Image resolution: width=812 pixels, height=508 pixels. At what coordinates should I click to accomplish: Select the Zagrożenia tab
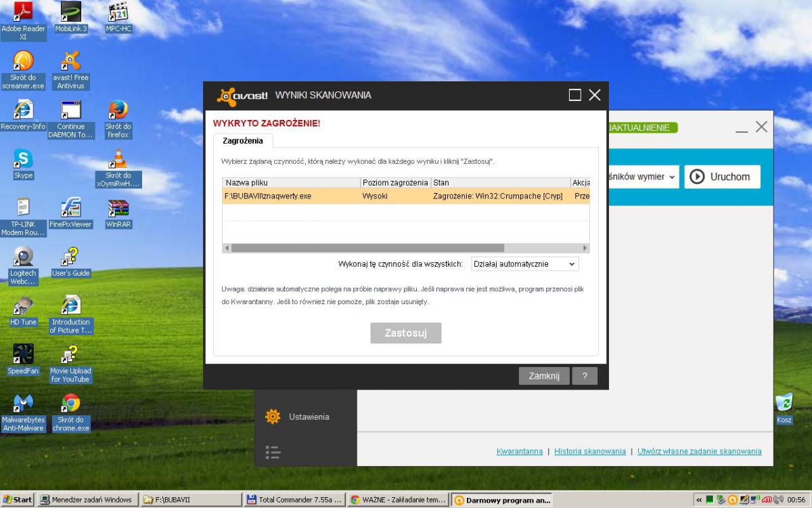coord(244,140)
